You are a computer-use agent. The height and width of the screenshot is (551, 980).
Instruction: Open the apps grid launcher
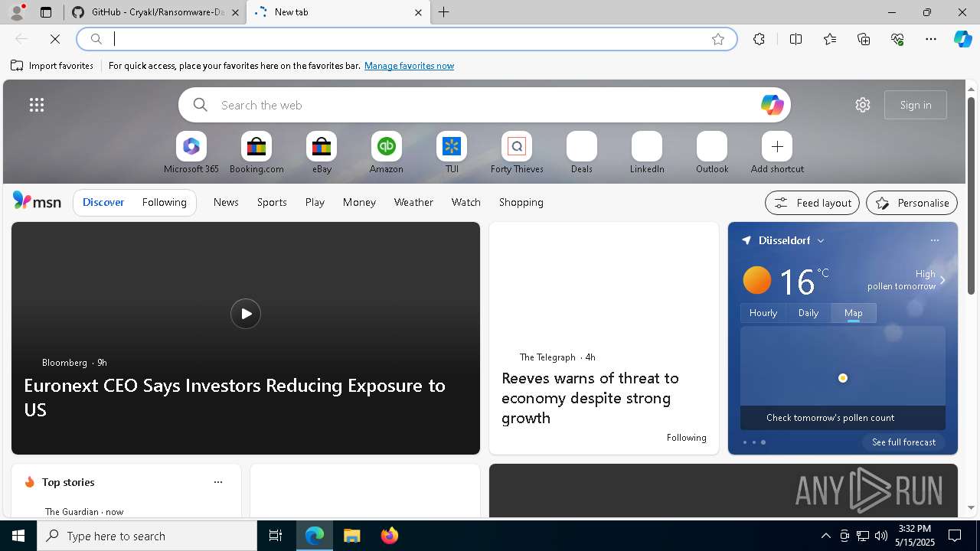(37, 105)
